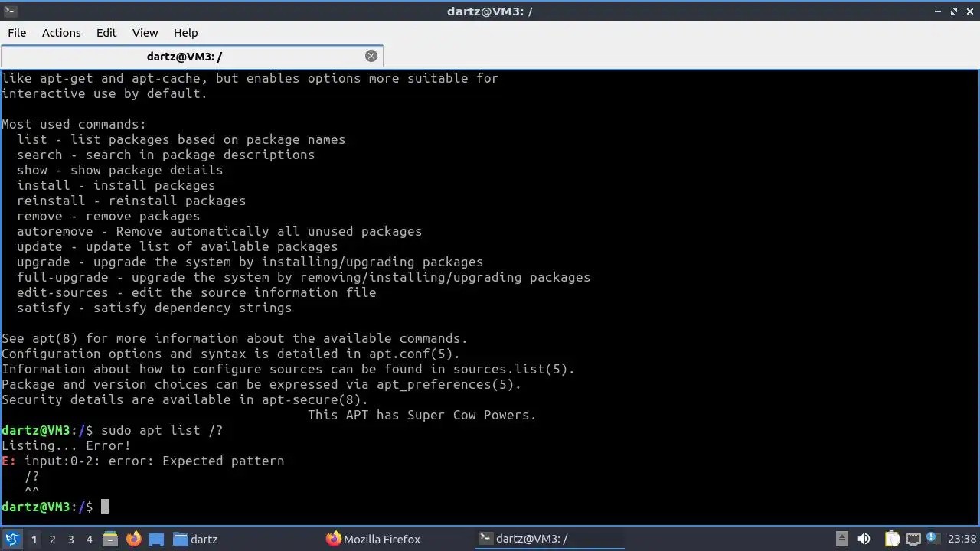Click the 'Security details' apt-secure(8) line
The image size is (980, 551).
[185, 399]
